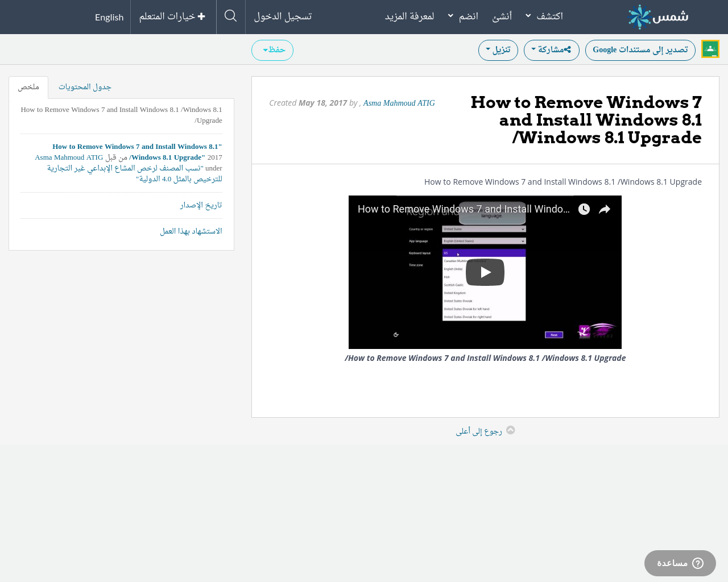Click the شمس logo in the header
This screenshot has height=582, width=728.
[658, 16]
